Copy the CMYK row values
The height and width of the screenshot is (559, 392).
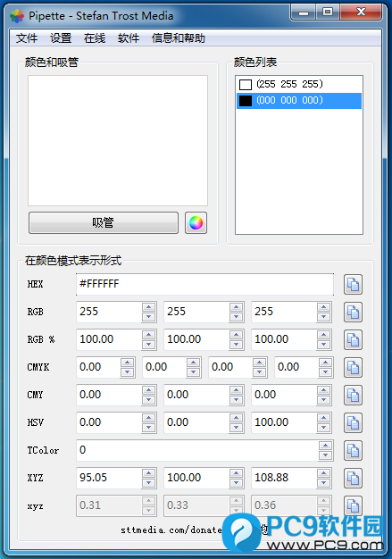click(x=353, y=368)
